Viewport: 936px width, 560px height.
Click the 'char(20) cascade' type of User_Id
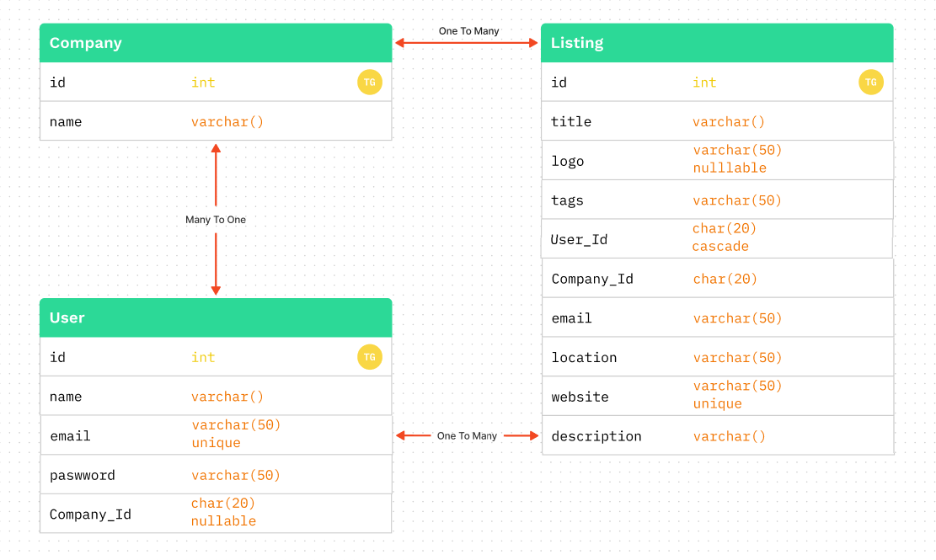[x=724, y=237]
